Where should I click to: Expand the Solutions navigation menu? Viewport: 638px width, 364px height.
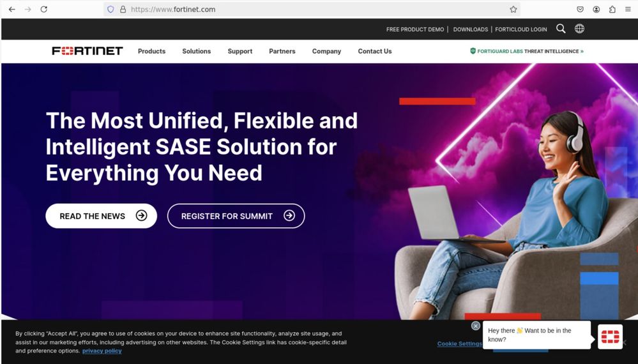tap(197, 51)
